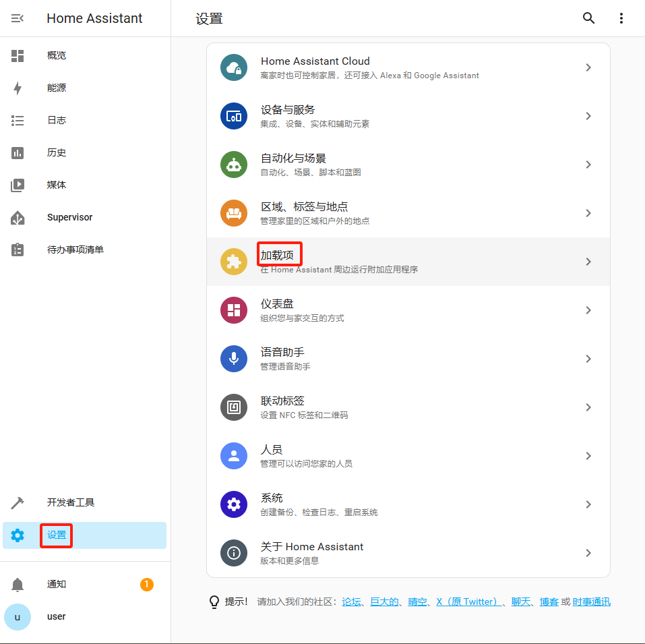Click the 人员 person icon

click(x=234, y=456)
